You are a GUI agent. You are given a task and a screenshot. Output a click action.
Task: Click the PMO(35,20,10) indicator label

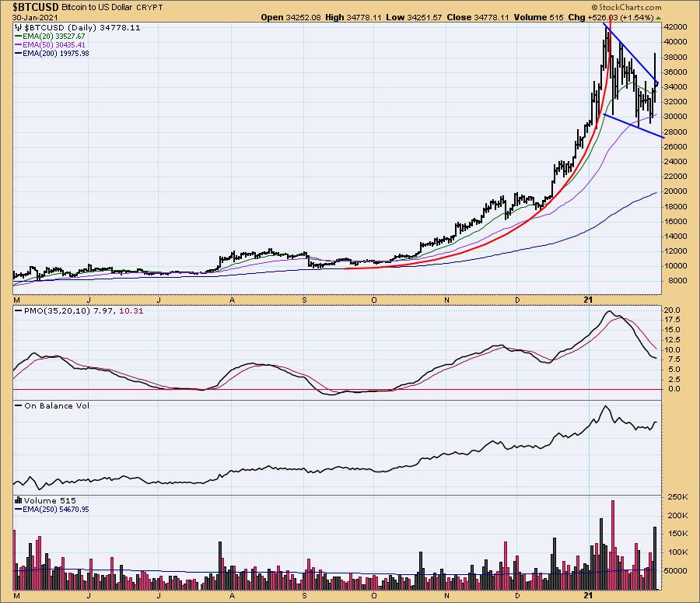click(57, 311)
